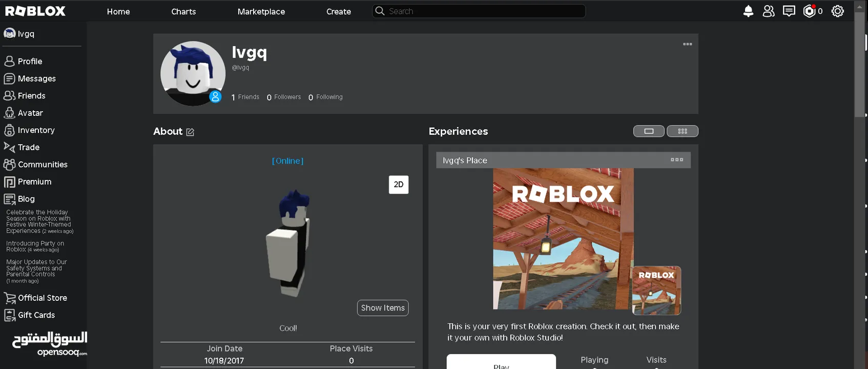Switch Experiences to slideshow view
Screen dimensions: 868x369
tap(649, 131)
